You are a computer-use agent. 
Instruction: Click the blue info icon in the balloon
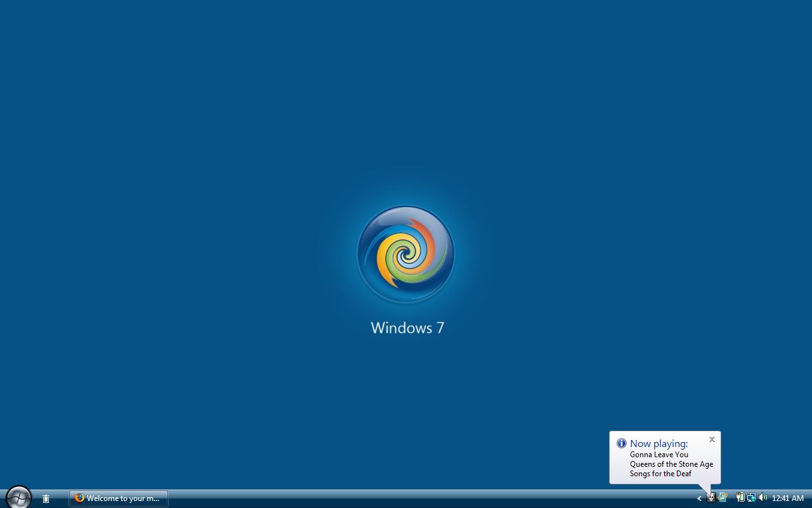coord(622,443)
